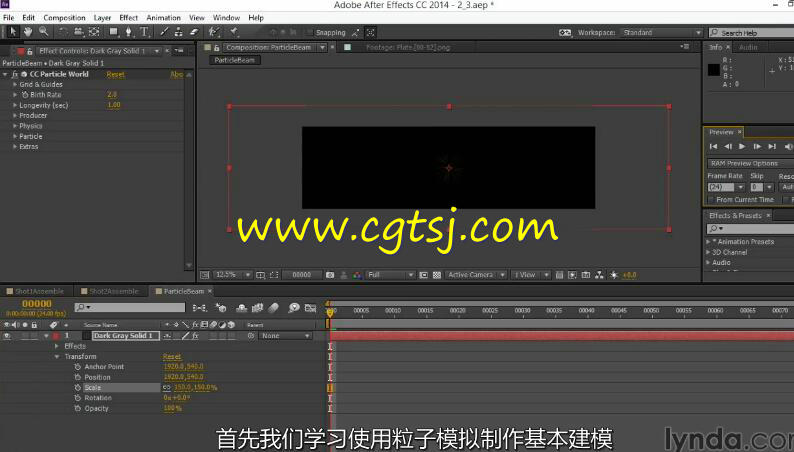Image resolution: width=794 pixels, height=452 pixels.
Task: Click the timeline layer search field
Action: (x=130, y=307)
